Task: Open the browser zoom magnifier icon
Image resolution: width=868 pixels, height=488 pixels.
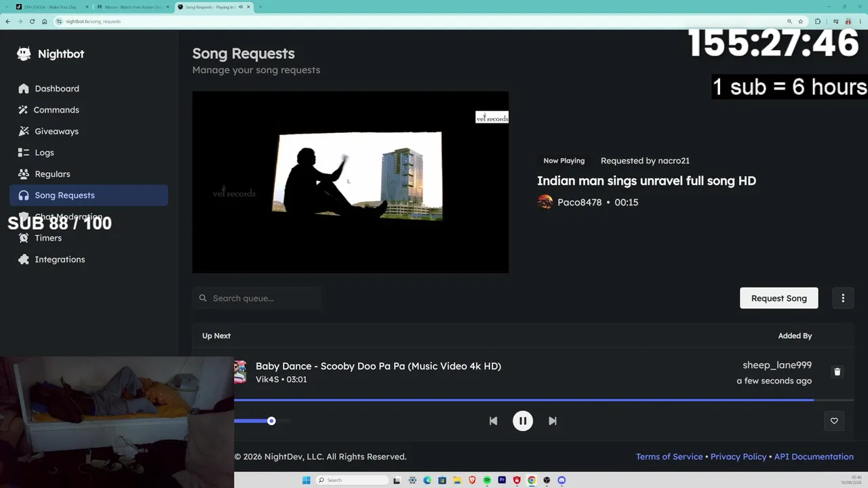Action: tap(790, 22)
